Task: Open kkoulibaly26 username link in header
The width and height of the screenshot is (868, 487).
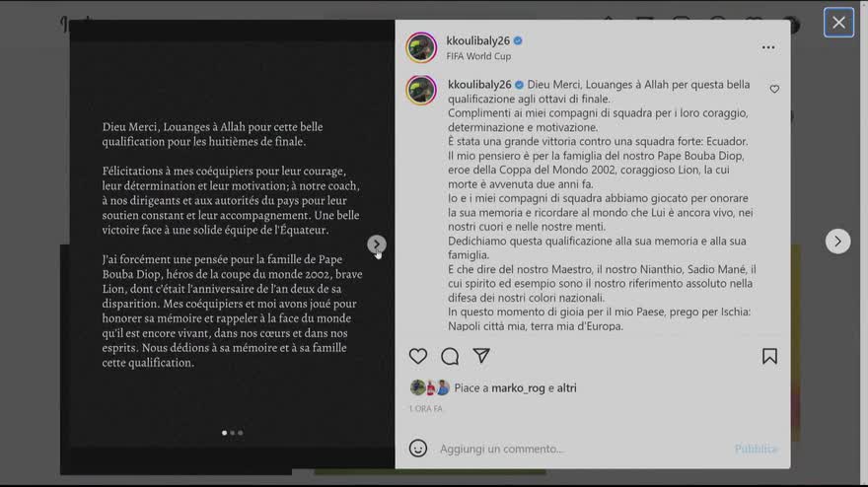Action: 477,41
